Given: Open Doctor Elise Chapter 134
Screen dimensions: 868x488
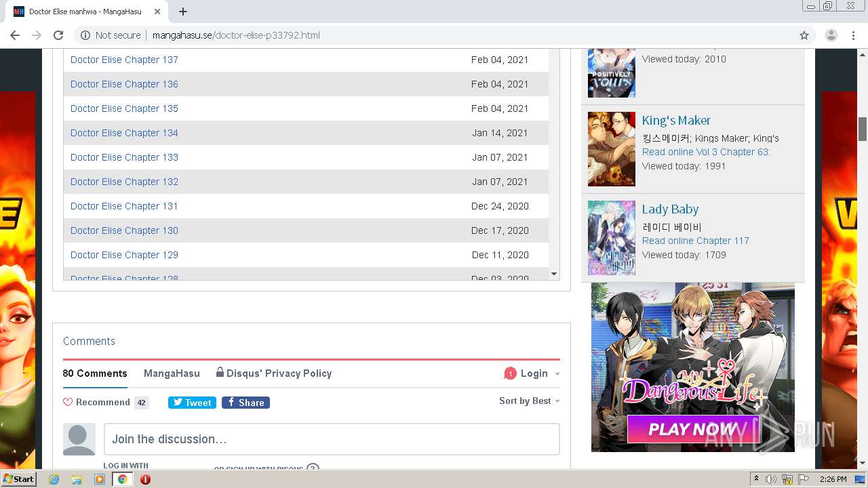Looking at the screenshot, I should 124,133.
